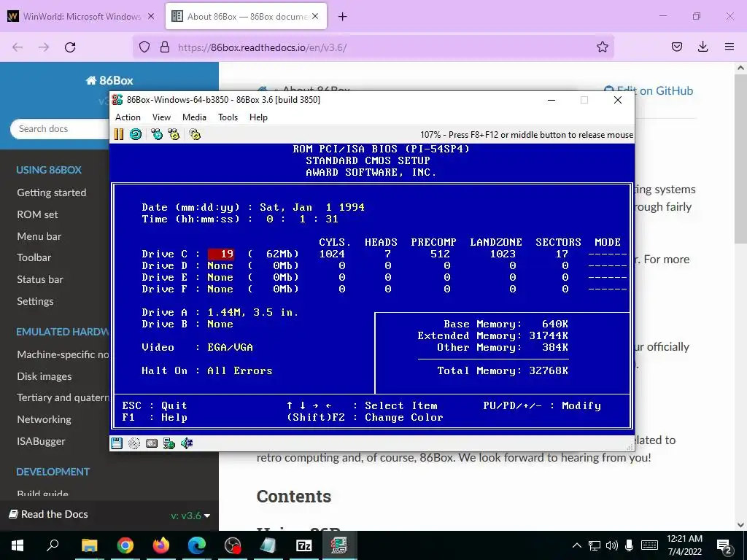Send Ctrl+Alt+Esc via toolbar icon
Image resolution: width=747 pixels, height=560 pixels.
(174, 135)
